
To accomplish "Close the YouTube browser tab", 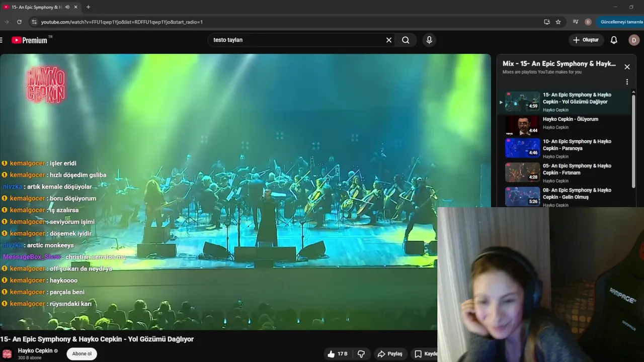I will (x=76, y=7).
